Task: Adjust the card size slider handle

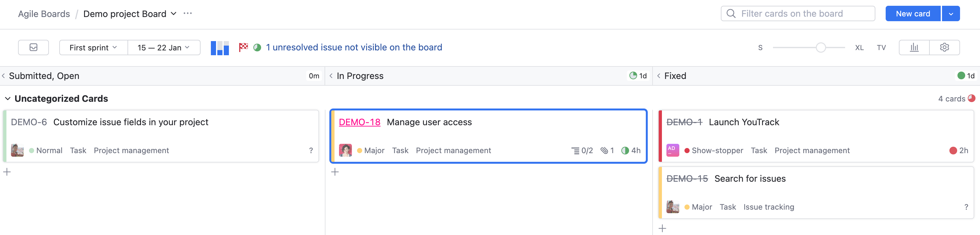Action: click(821, 48)
